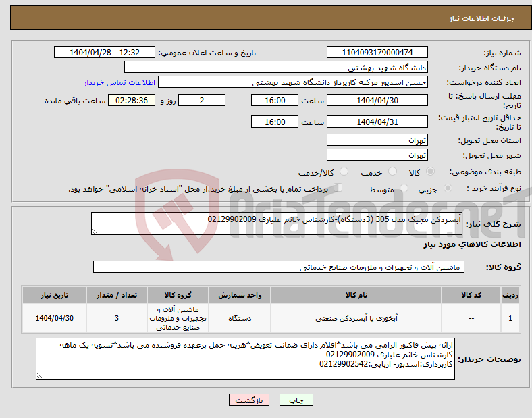Click resize handle of توضیحات خریدار box
This screenshot has height=418, width=532.
pyautogui.click(x=39, y=376)
